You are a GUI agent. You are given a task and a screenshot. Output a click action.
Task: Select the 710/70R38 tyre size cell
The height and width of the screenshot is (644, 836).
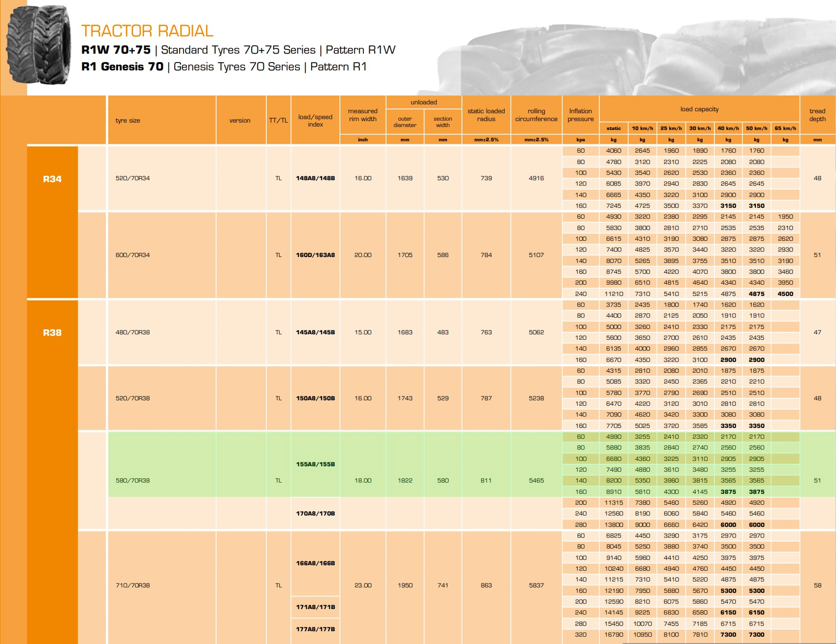pos(132,585)
